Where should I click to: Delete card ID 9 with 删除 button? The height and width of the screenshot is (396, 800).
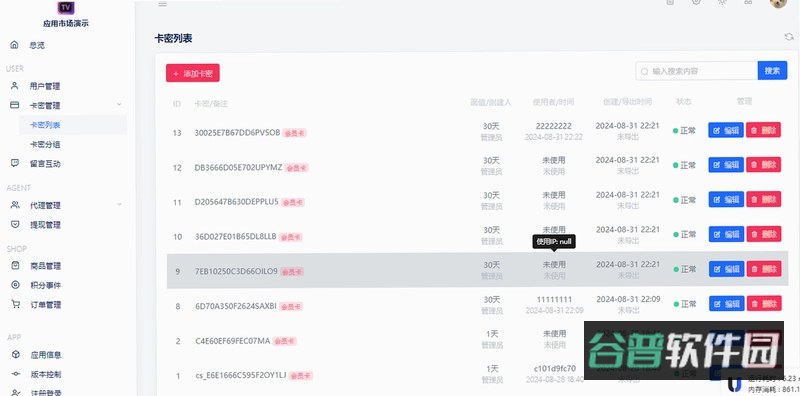click(764, 269)
